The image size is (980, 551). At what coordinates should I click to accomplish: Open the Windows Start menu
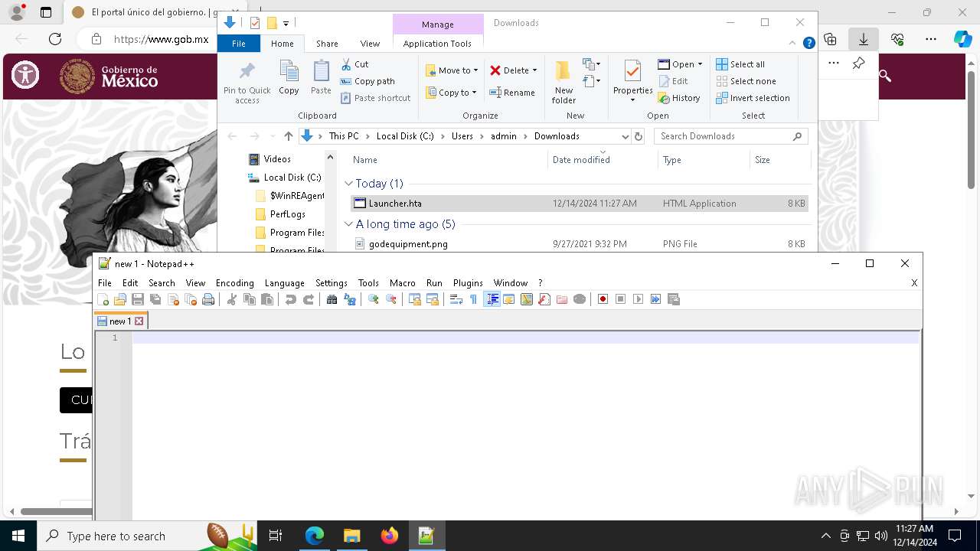pos(18,536)
